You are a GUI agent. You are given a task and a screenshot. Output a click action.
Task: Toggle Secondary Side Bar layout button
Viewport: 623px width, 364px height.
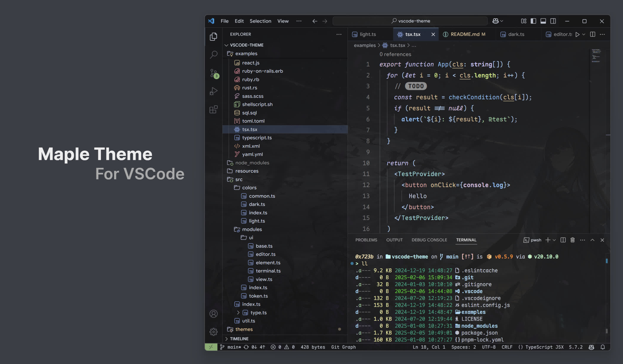pyautogui.click(x=553, y=21)
